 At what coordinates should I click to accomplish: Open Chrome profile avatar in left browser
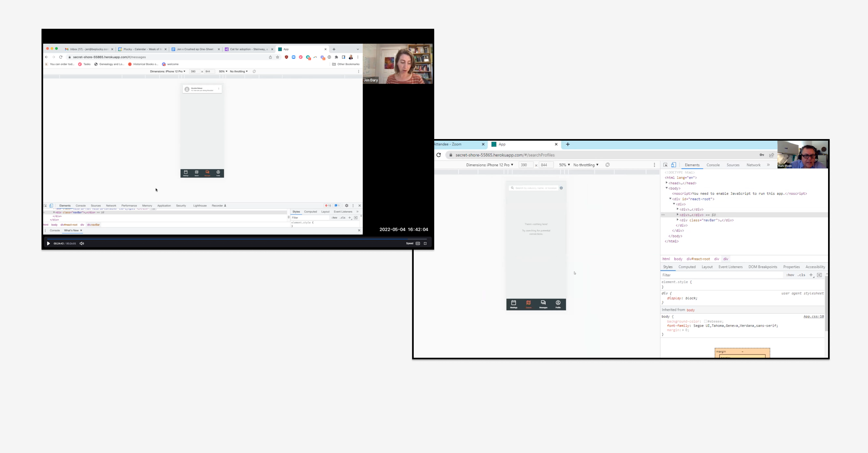(351, 57)
